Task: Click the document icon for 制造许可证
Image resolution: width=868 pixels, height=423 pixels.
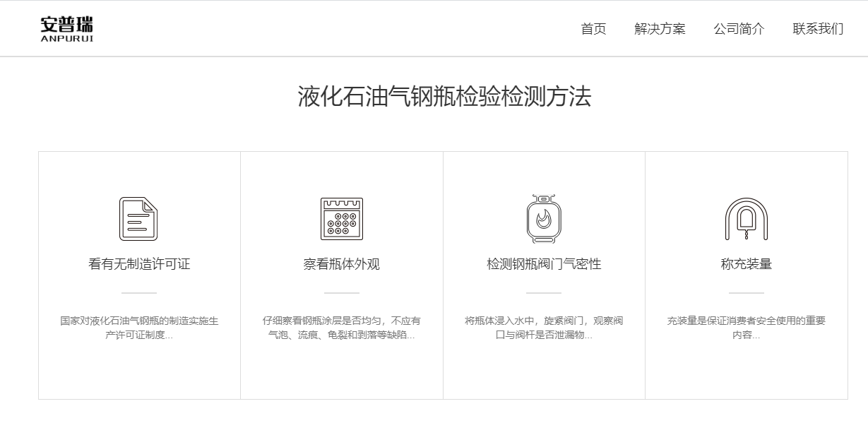Action: [x=138, y=219]
